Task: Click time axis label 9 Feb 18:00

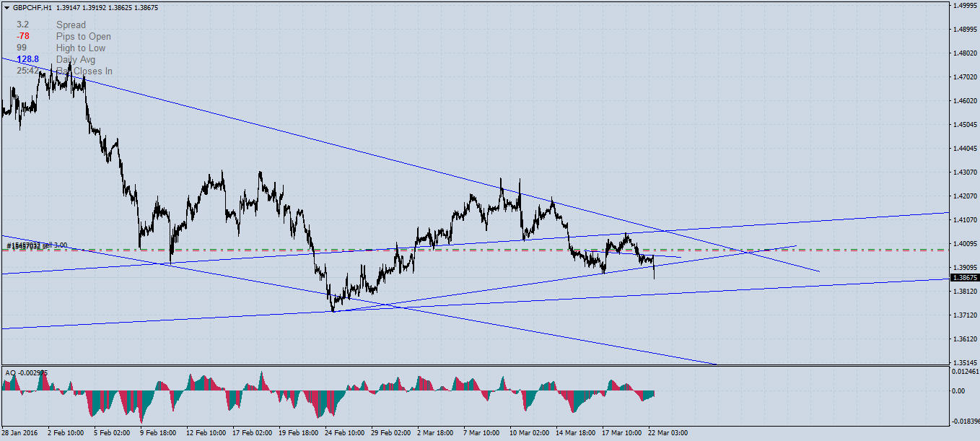Action: click(x=158, y=434)
